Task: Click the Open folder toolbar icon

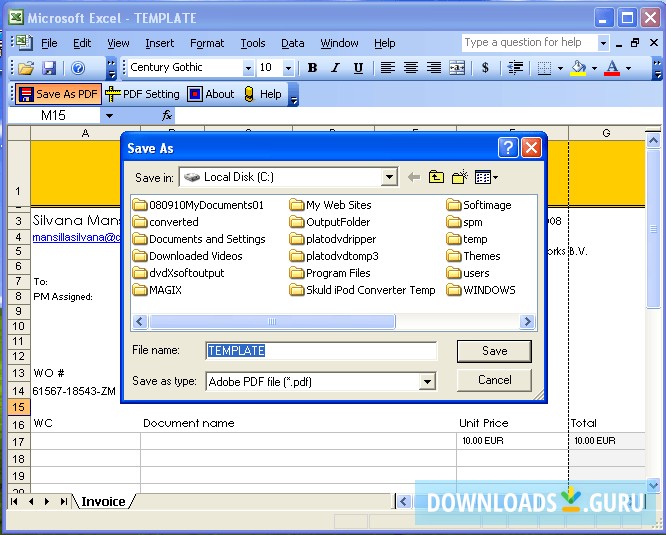Action: [x=26, y=68]
